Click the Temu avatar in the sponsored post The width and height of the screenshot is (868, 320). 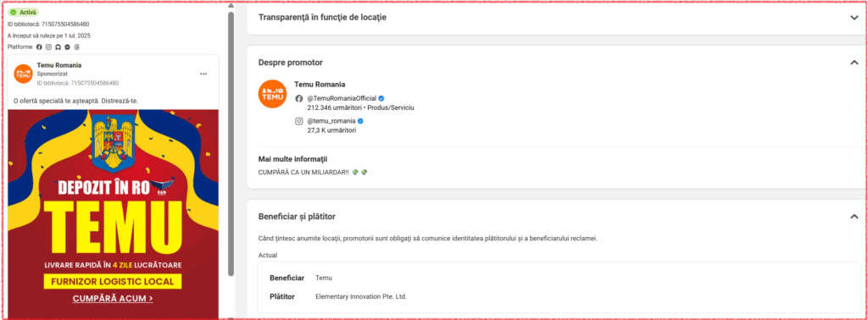coord(23,74)
